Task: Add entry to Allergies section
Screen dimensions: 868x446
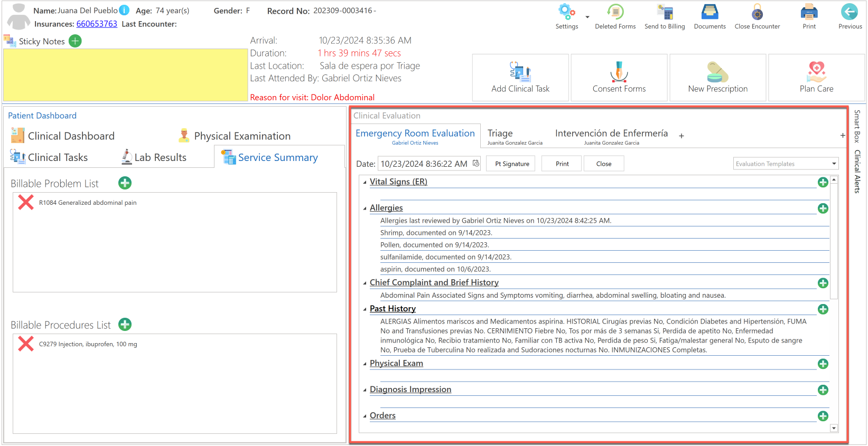Action: (x=823, y=208)
